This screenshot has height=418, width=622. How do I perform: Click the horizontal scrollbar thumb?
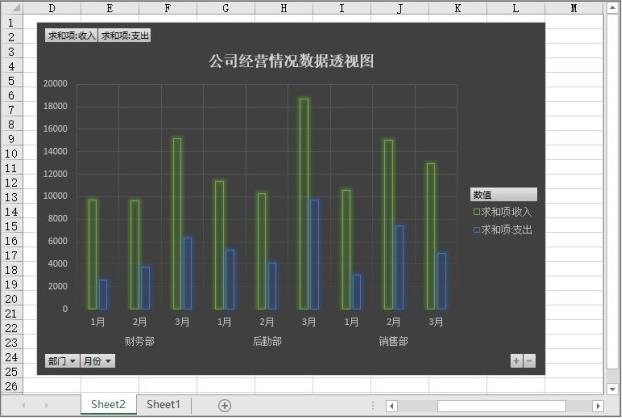tap(501, 406)
